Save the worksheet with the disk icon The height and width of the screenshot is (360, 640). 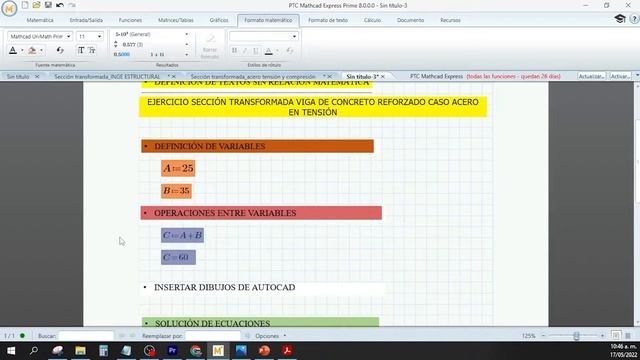point(48,5)
